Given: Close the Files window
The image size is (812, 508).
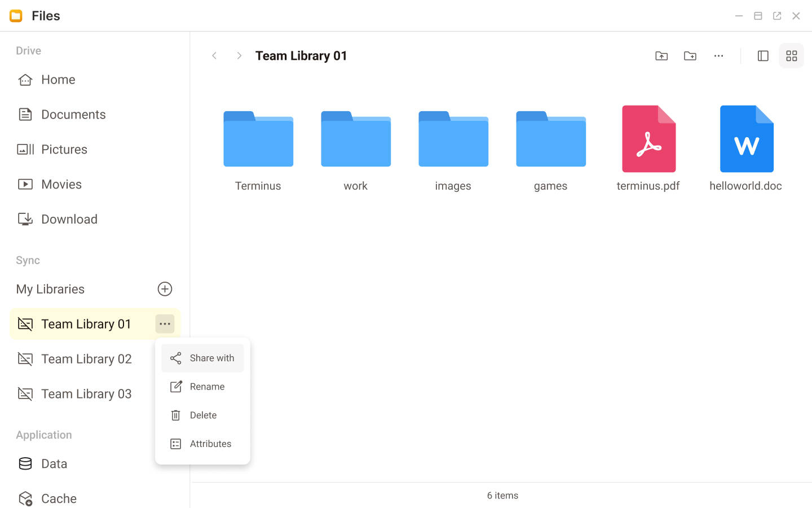Looking at the screenshot, I should pos(796,16).
